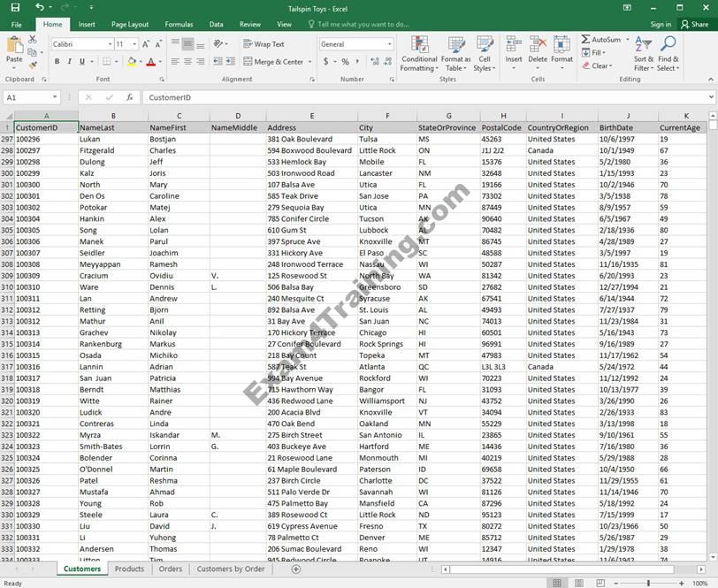718x588 pixels.
Task: Click the Share button
Action: pos(693,25)
